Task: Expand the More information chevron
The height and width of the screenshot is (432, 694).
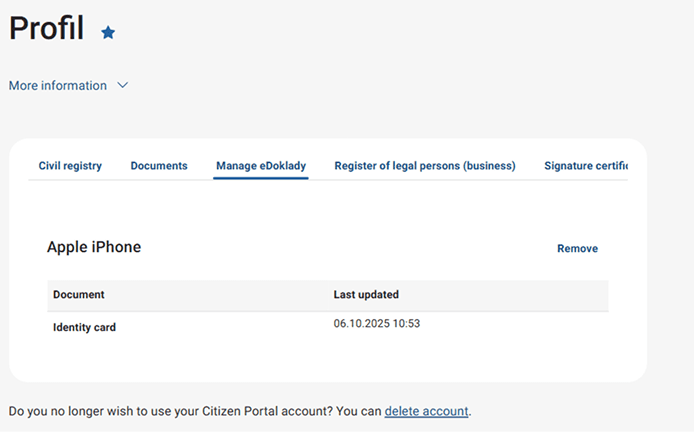Action: click(123, 86)
